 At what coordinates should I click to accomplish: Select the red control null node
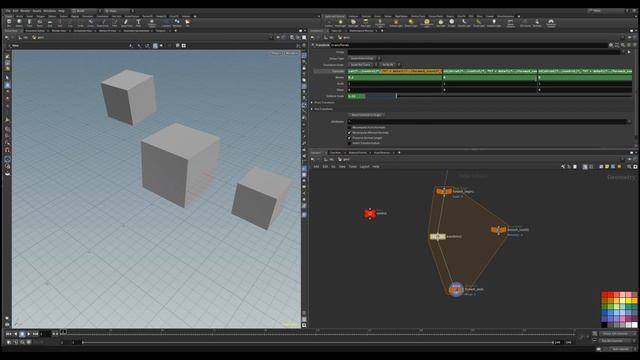click(x=370, y=213)
